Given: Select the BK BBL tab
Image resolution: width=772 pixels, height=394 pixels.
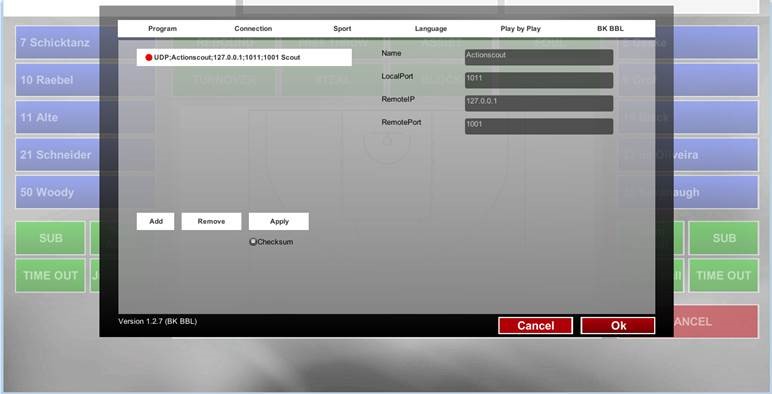Looking at the screenshot, I should 610,29.
